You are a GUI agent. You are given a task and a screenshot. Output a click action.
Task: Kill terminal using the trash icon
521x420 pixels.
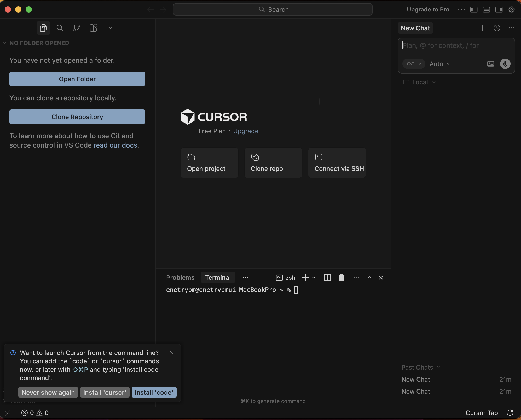[341, 277]
